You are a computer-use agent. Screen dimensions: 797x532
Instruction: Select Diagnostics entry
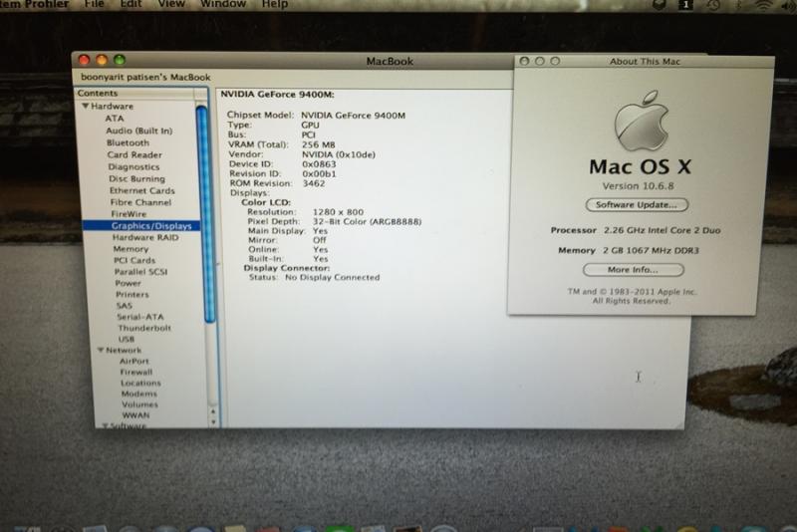pyautogui.click(x=133, y=166)
